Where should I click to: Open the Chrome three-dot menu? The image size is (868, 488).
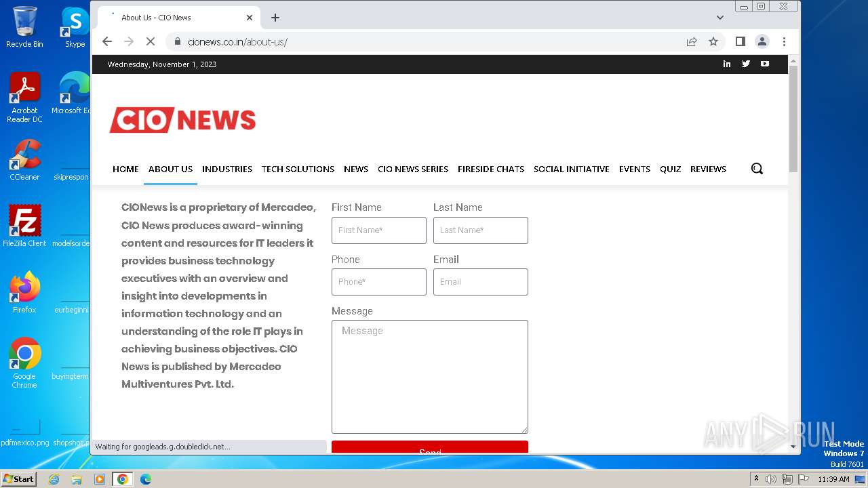(784, 41)
